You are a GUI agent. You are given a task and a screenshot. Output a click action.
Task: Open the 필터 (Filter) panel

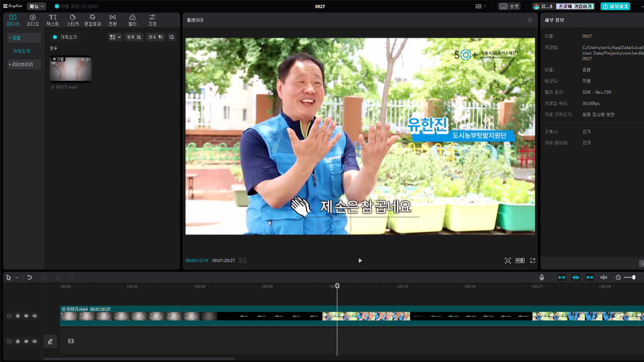tap(132, 20)
